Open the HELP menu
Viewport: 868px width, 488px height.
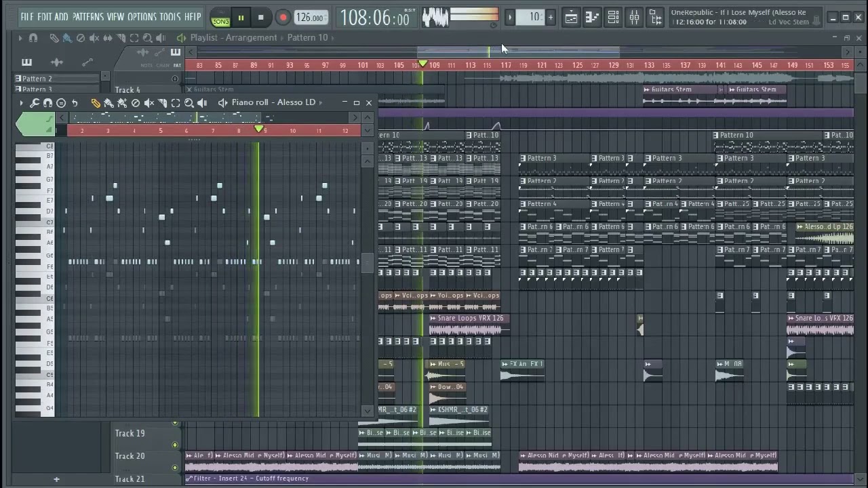[193, 16]
